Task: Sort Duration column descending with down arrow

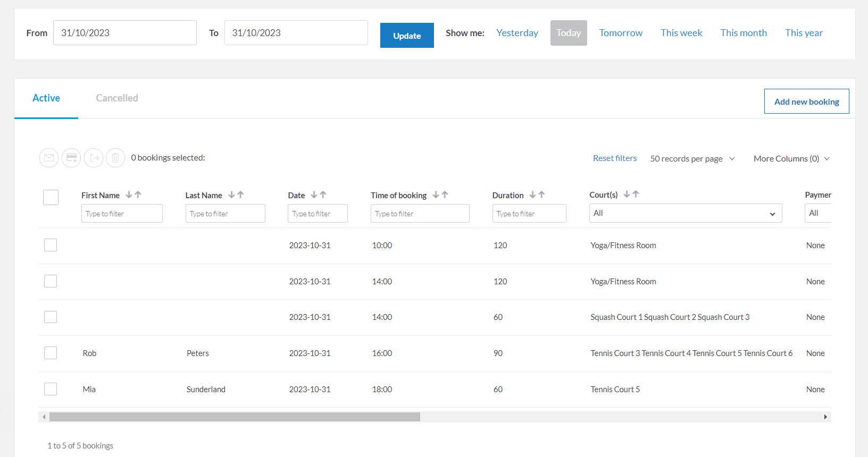Action: [x=532, y=195]
